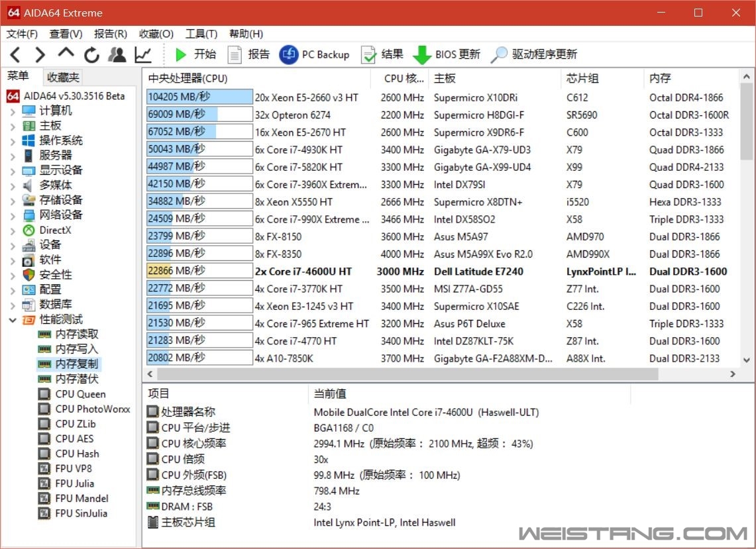
Task: Open the 内存潜伏 benchmark
Action: coord(68,379)
